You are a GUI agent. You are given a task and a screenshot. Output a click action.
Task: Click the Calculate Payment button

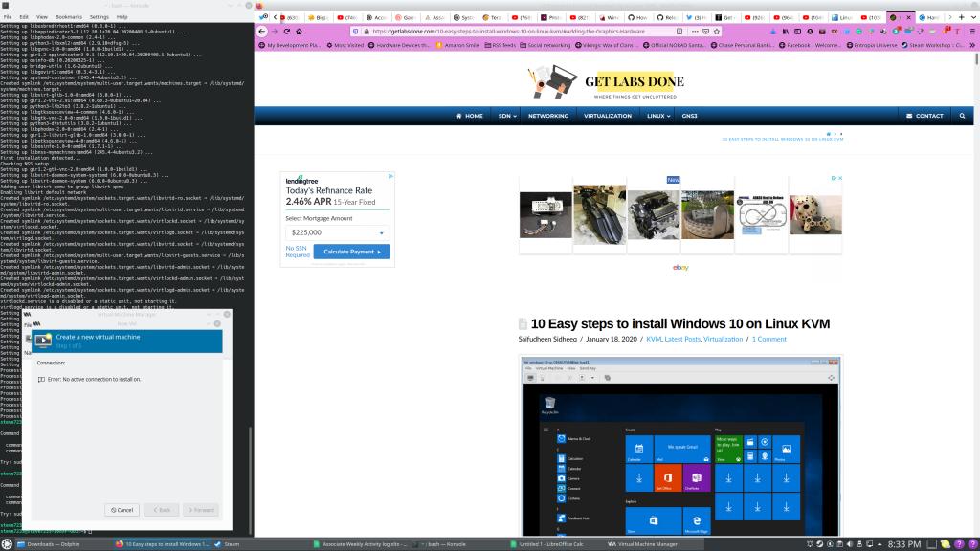click(351, 252)
